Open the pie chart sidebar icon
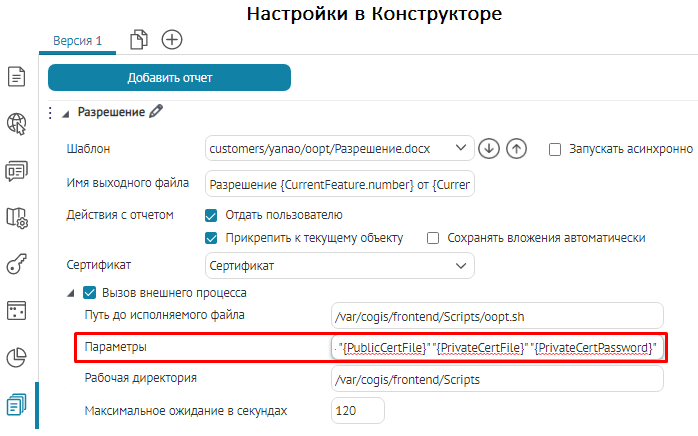 pos(16,357)
